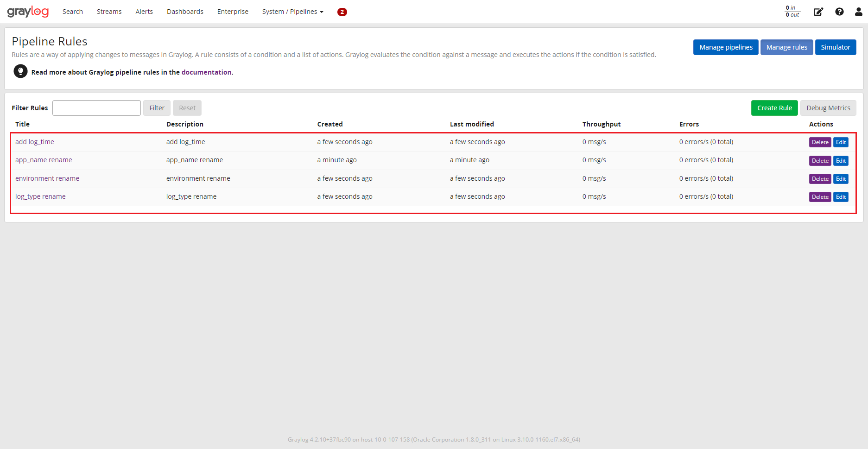Open the user profile icon
The height and width of the screenshot is (449, 868).
859,12
